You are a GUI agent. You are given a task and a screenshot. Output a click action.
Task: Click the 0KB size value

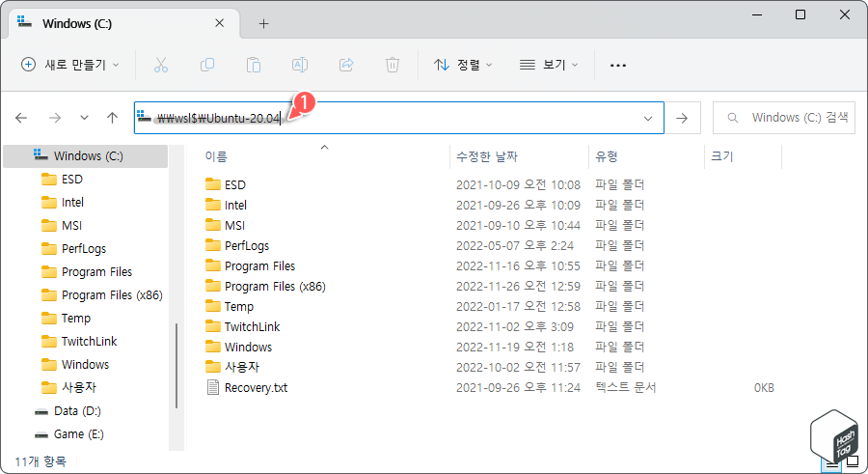tap(764, 388)
